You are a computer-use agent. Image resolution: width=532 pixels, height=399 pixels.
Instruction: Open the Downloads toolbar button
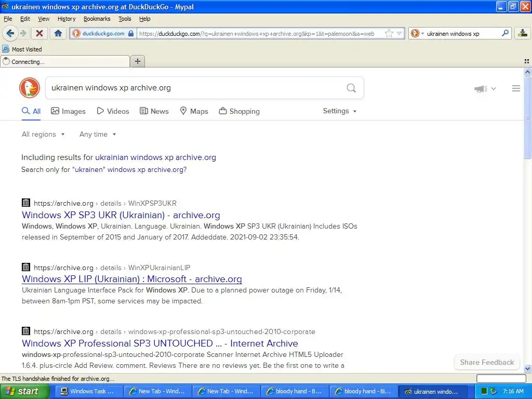point(523,33)
